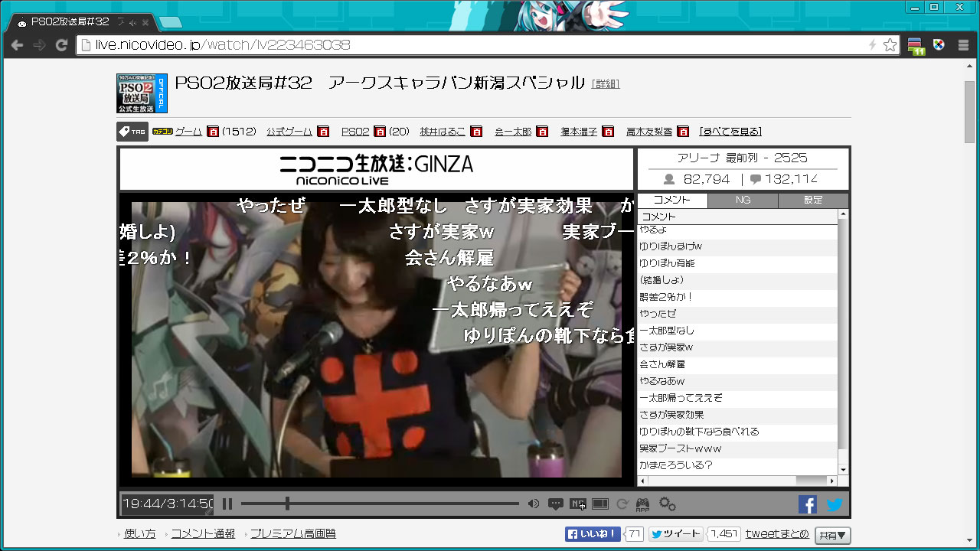Open the 高木友梨香 tag link
The image size is (980, 551).
649,132
